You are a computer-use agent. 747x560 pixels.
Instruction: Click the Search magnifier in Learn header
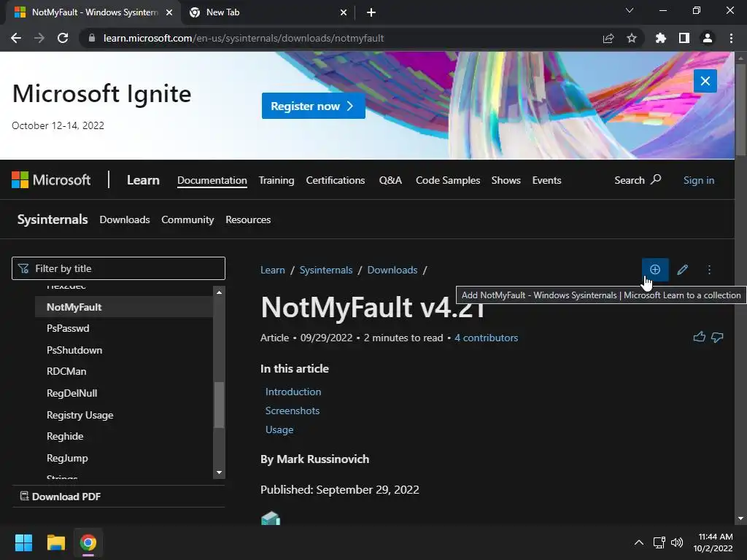pyautogui.click(x=656, y=179)
